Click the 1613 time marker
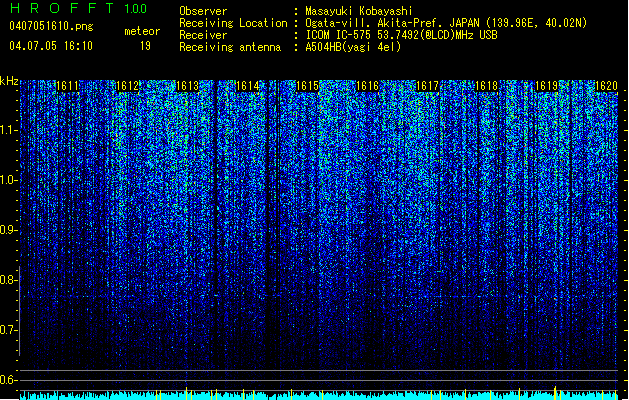Image resolution: width=629 pixels, height=400 pixels. [188, 86]
